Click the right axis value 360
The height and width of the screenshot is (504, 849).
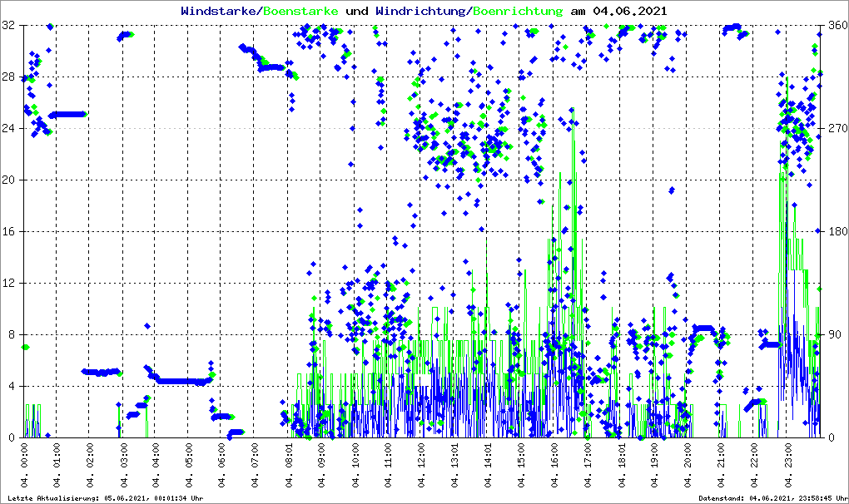(x=838, y=26)
